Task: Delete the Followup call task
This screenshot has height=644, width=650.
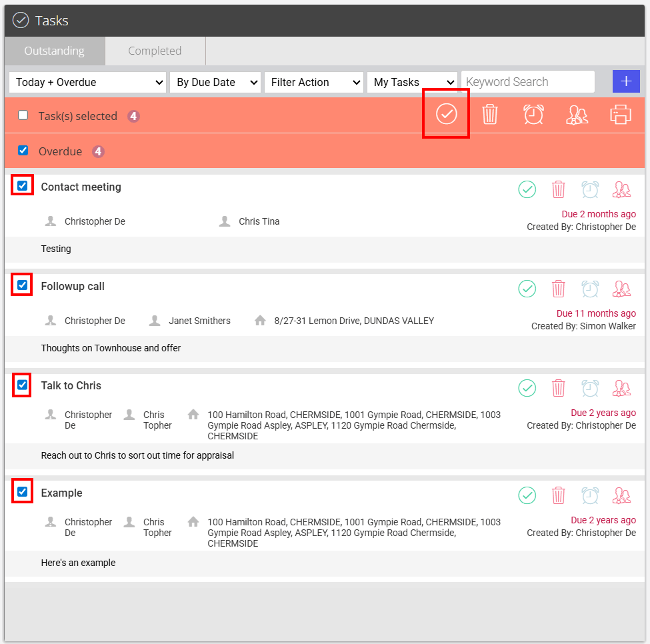Action: (558, 289)
